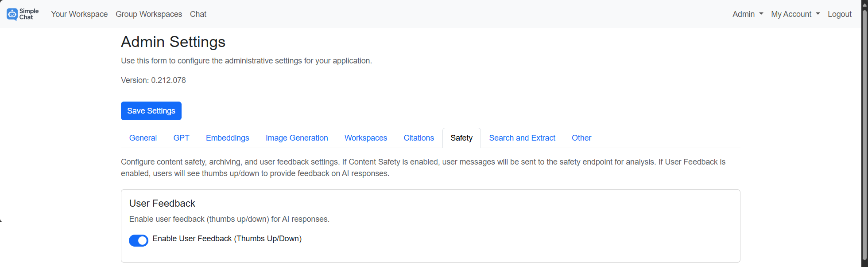Click the Admin Settings heading
The image size is (868, 267).
click(x=173, y=42)
